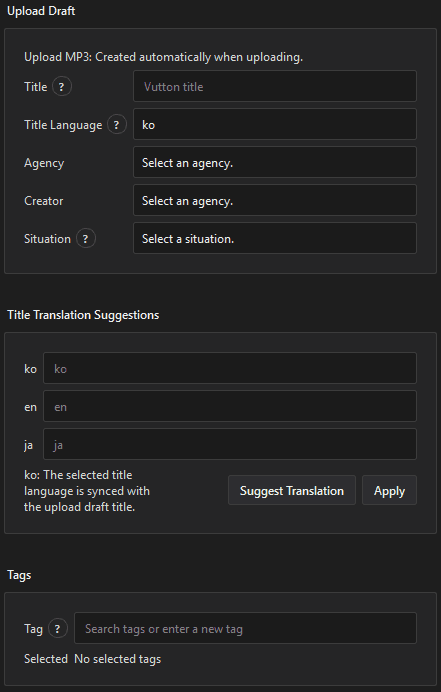
Task: Click the tag search input box
Action: click(245, 628)
